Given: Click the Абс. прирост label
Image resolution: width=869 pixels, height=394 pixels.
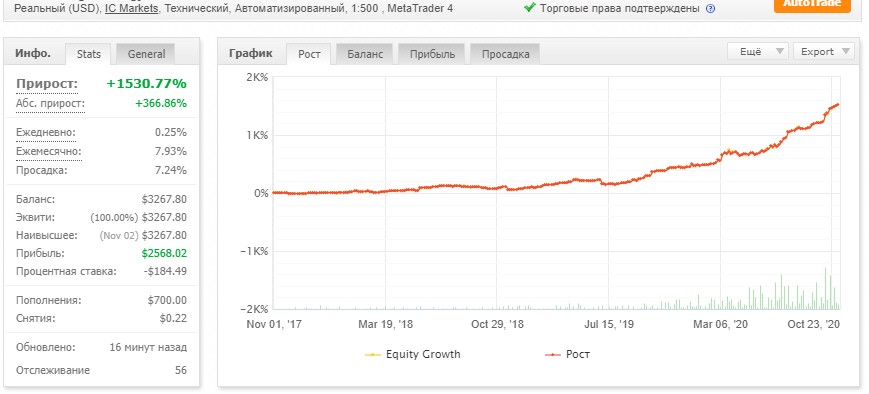Looking at the screenshot, I should click(50, 104).
